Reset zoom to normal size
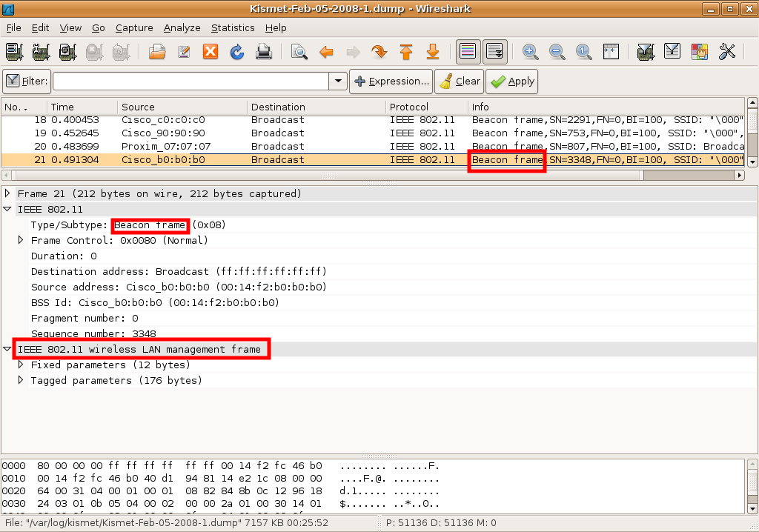Screen dimensions: 759x532 pos(584,52)
